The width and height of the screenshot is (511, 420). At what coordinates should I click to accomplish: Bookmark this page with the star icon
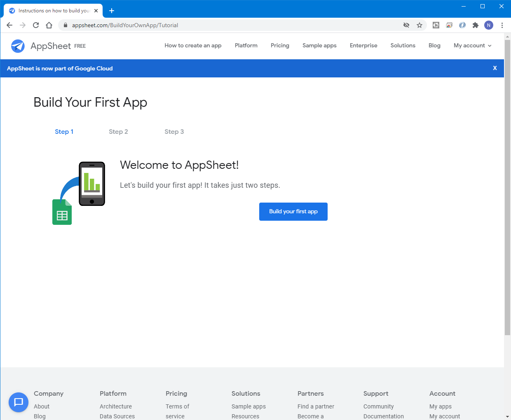click(x=420, y=25)
